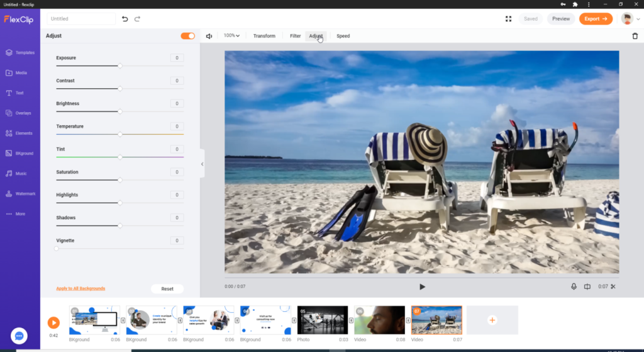Enter fullscreen mode icon
The image size is (644, 352).
[508, 19]
